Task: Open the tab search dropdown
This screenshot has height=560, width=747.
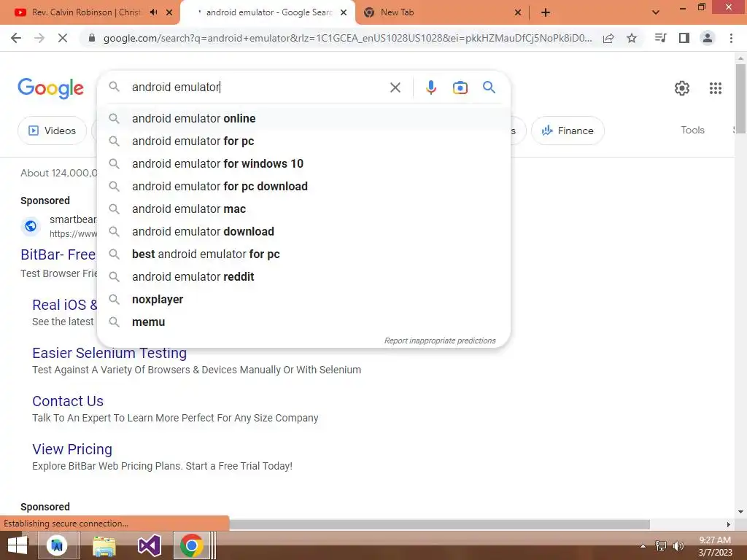Action: pos(656,12)
